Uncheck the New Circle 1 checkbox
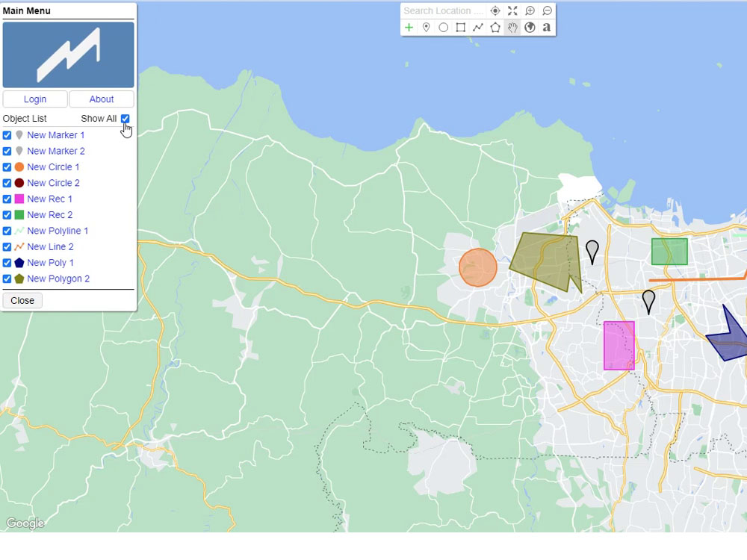This screenshot has width=747, height=560. click(x=7, y=167)
